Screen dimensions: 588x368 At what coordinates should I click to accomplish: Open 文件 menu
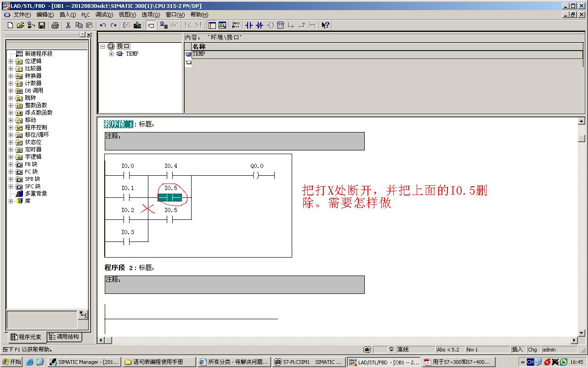click(x=22, y=15)
